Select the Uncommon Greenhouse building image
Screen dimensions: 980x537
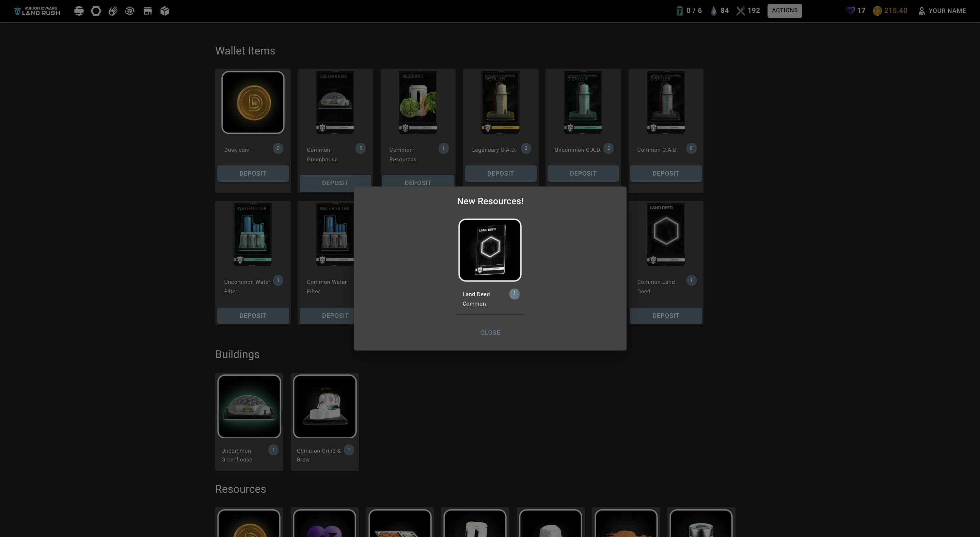tap(249, 406)
